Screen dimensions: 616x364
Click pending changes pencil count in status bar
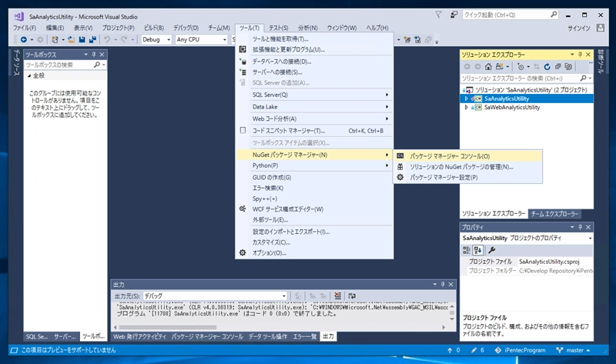pyautogui.click(x=477, y=350)
